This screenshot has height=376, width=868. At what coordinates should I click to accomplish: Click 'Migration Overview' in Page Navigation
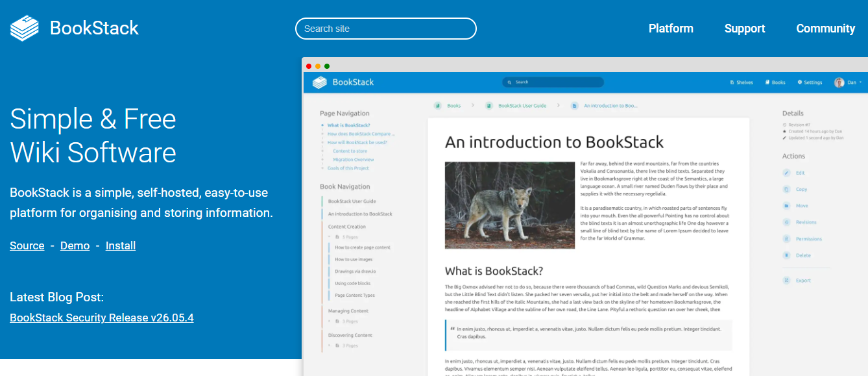click(354, 160)
